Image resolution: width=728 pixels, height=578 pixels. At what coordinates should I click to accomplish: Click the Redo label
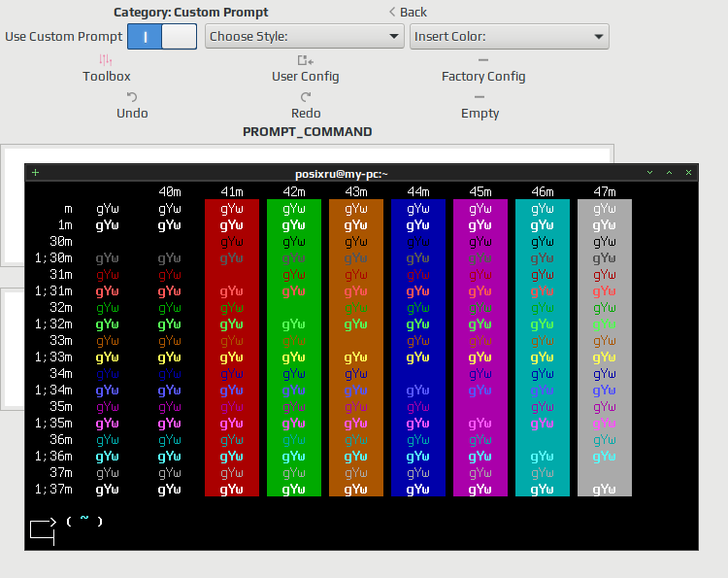tap(306, 114)
